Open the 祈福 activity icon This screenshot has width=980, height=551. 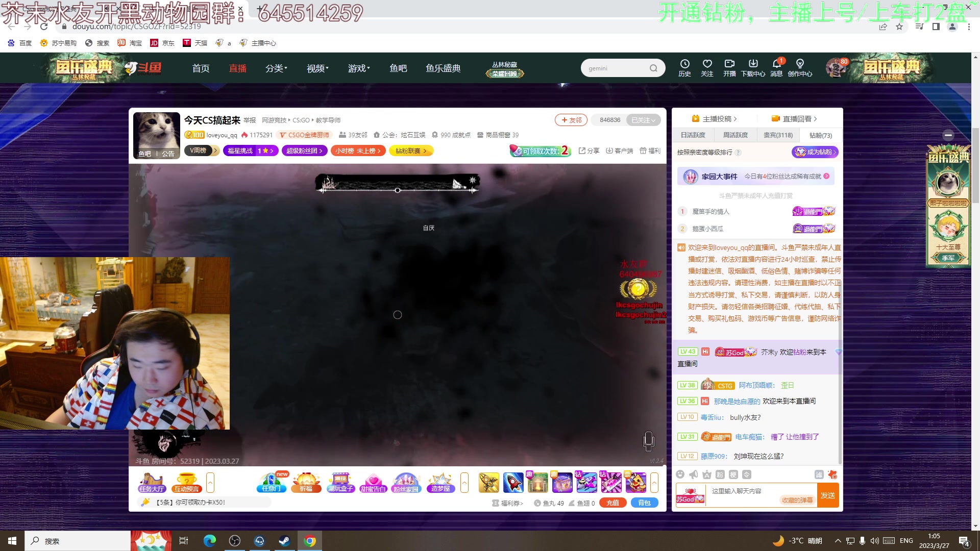[306, 482]
